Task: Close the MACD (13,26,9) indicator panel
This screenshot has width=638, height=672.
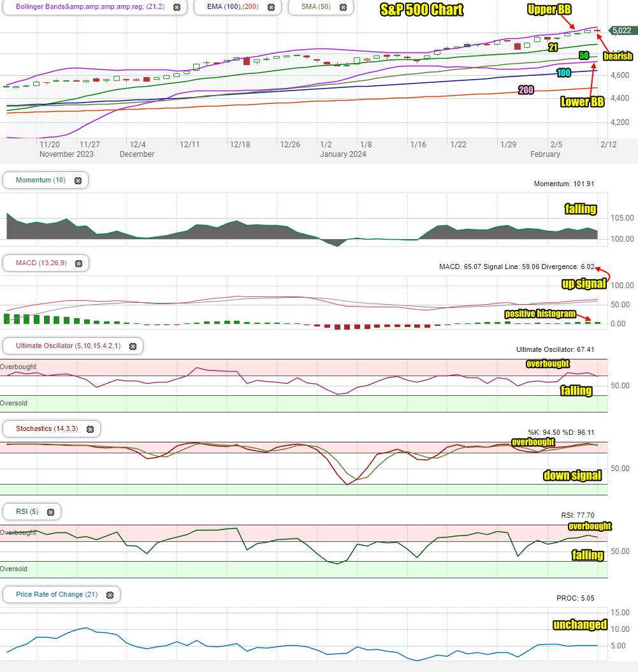Action: coord(79,263)
